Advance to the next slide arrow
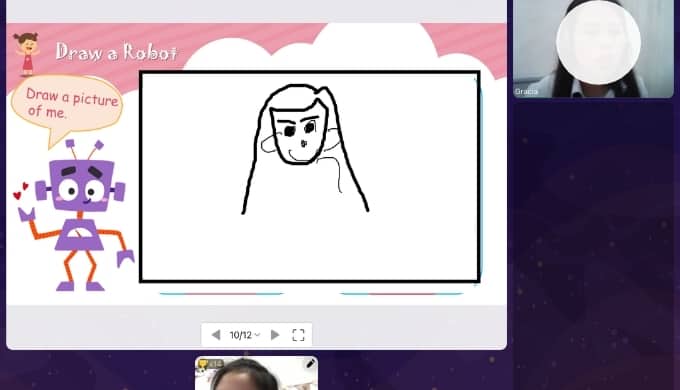This screenshot has height=390, width=680. click(x=275, y=335)
